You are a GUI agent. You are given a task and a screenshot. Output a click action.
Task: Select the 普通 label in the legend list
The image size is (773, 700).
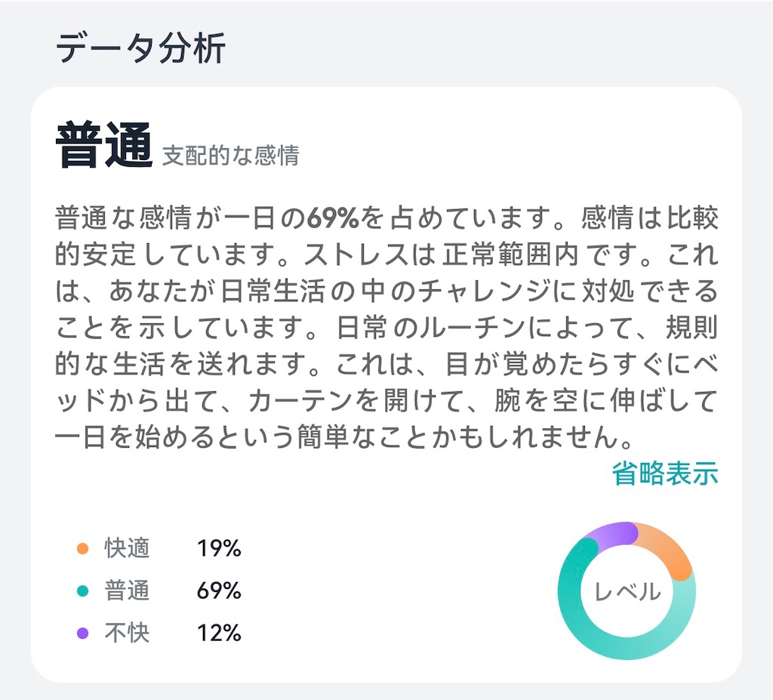point(127,591)
